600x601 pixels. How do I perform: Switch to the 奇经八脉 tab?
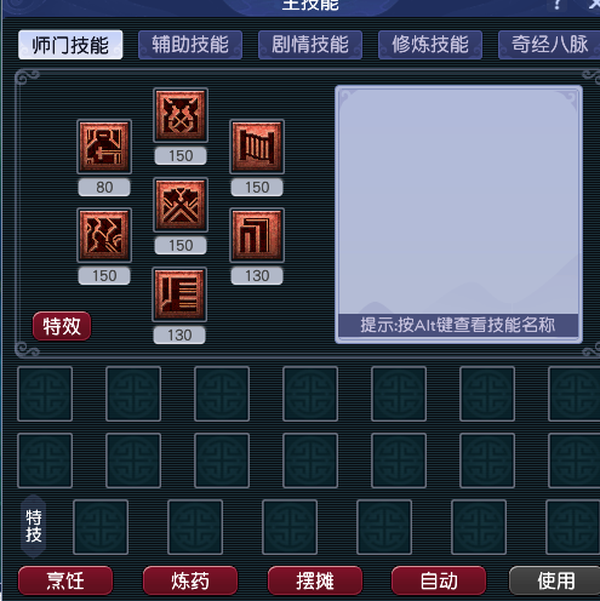tap(549, 45)
